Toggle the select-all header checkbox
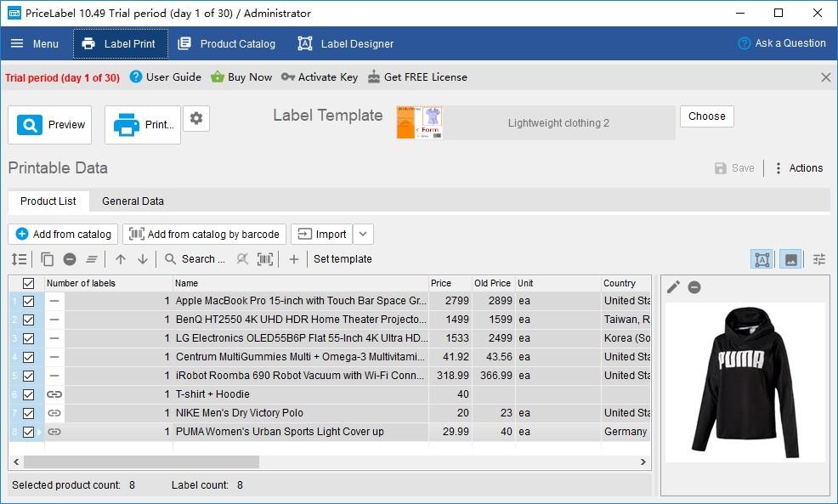This screenshot has width=838, height=504. pyautogui.click(x=28, y=283)
